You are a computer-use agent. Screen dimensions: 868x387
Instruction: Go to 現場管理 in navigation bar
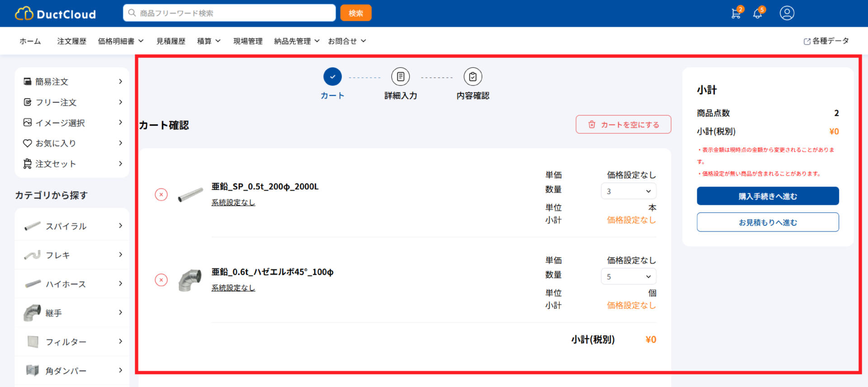[x=248, y=41]
